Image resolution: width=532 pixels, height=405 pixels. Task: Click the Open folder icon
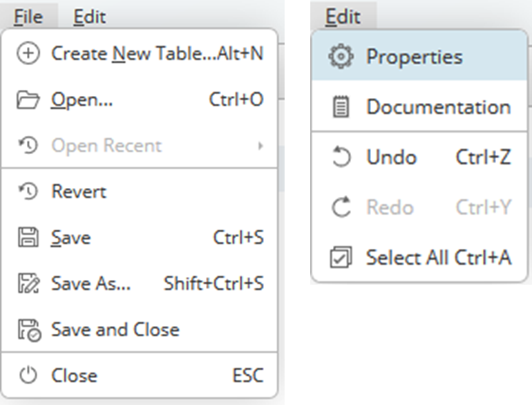(x=28, y=100)
